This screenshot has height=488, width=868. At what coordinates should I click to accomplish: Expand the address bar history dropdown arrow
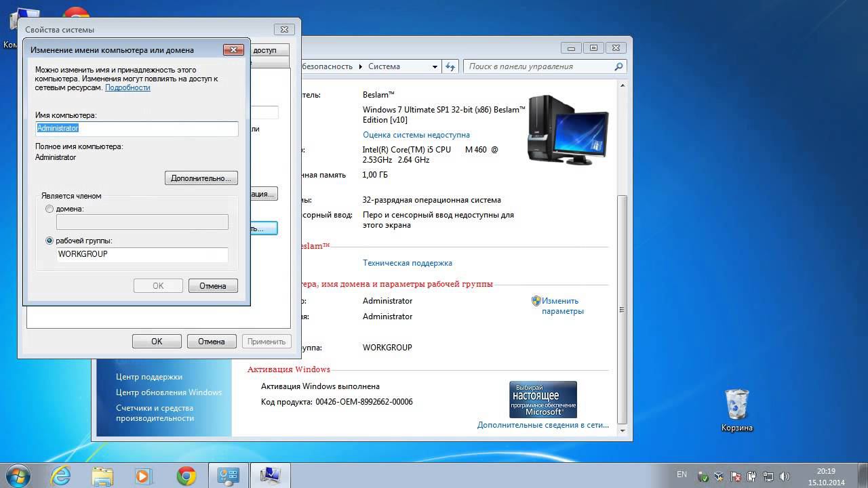point(435,66)
